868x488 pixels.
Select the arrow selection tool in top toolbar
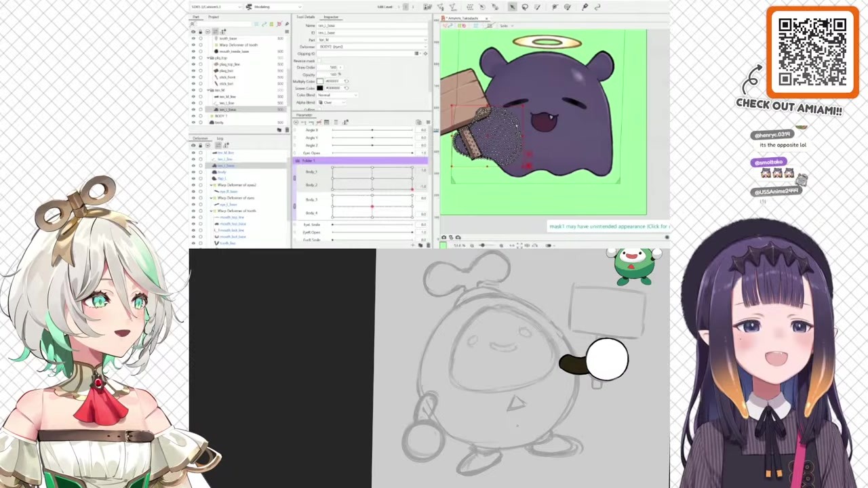pyautogui.click(x=512, y=7)
